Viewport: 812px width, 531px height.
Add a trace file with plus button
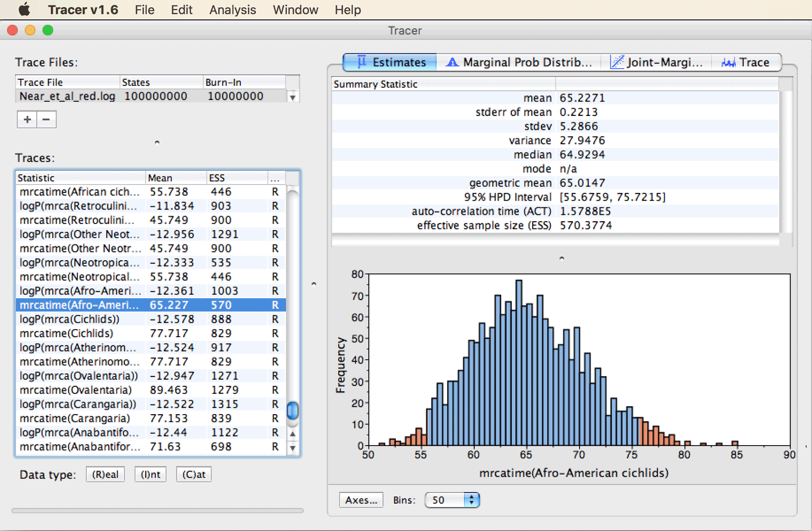27,120
